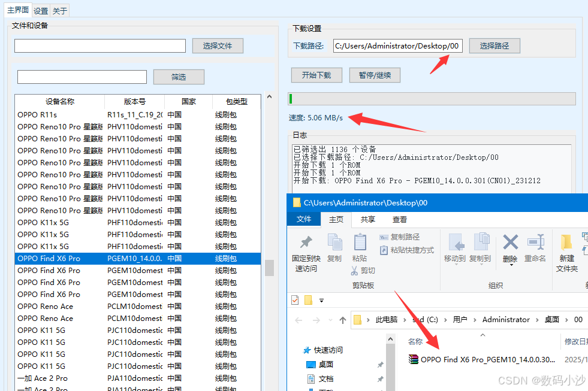Select the highlighted OPPO Find X6 Pro row
Screen dimensions: 588x391
[138, 259]
